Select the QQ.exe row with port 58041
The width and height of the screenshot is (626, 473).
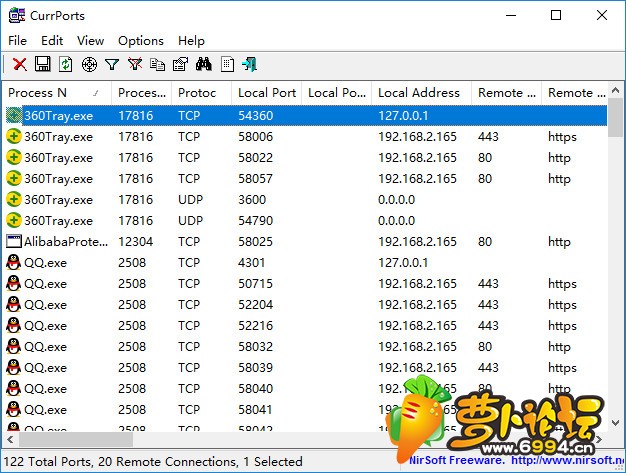[306, 409]
